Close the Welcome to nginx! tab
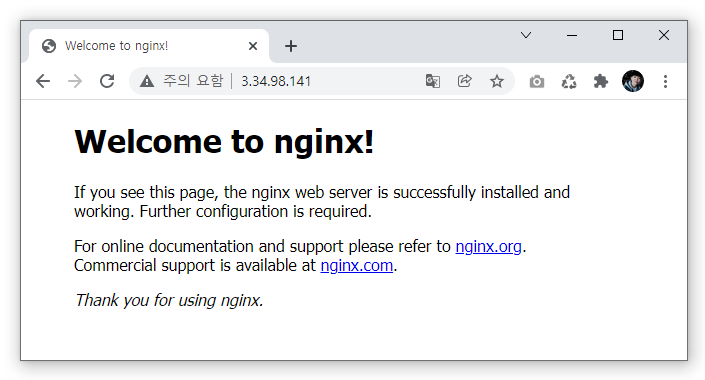 253,46
